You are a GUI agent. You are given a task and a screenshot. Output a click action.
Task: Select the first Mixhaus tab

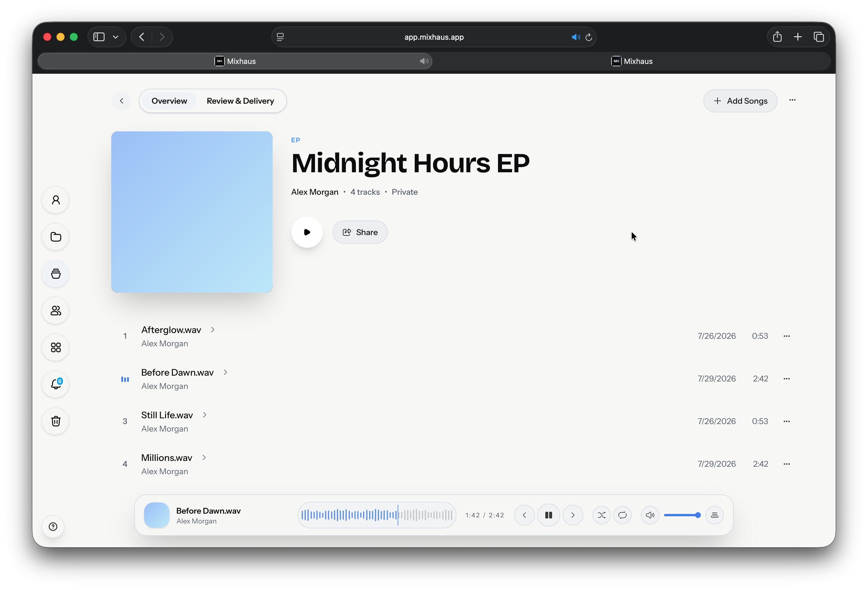(x=235, y=61)
